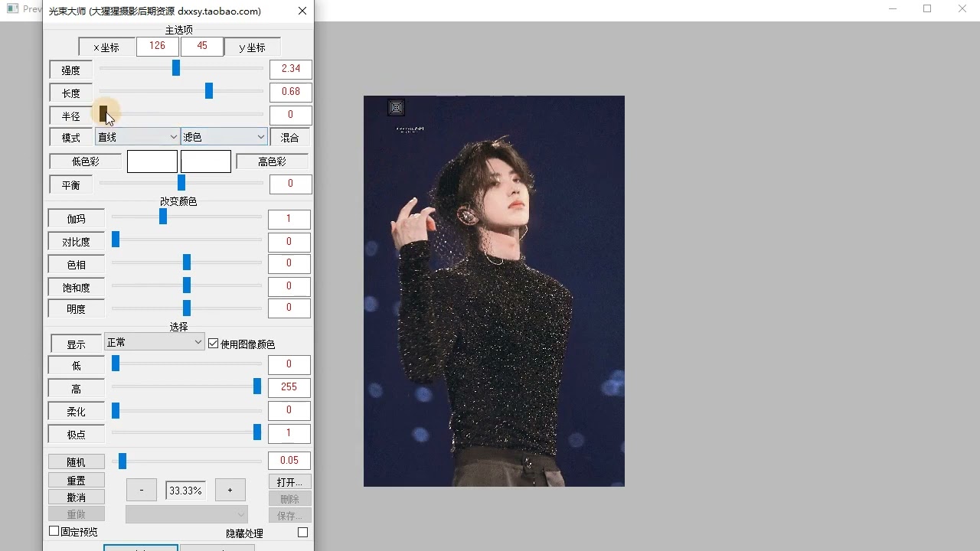
Task: Pick the high color white swatch
Action: [x=206, y=161]
